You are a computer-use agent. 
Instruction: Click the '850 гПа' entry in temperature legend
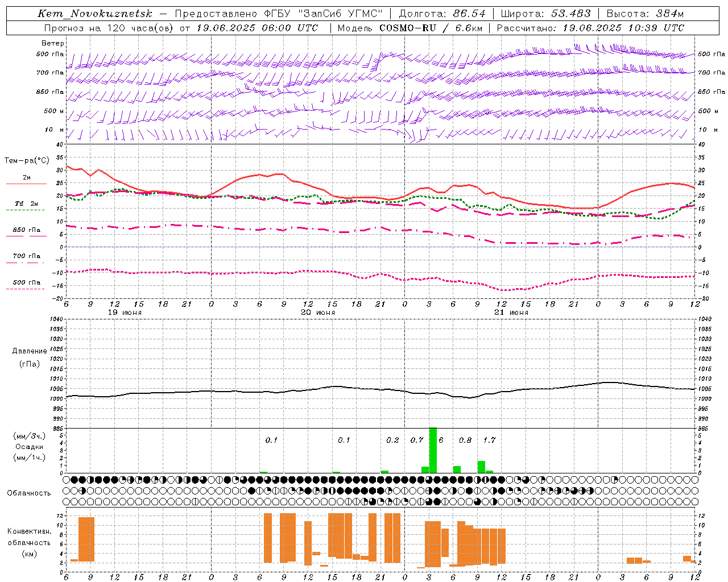click(27, 230)
